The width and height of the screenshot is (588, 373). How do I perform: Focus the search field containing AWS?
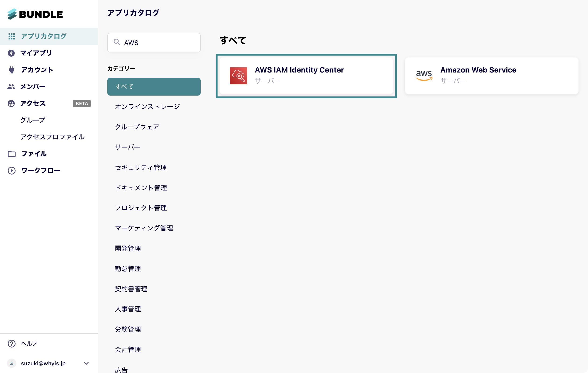click(154, 43)
